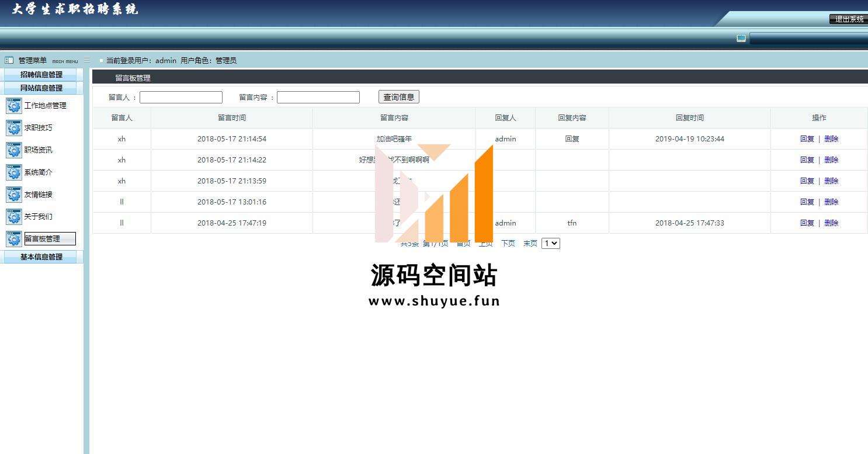Expand the 招聘信息管理 menu section
868x454 pixels.
(41, 75)
